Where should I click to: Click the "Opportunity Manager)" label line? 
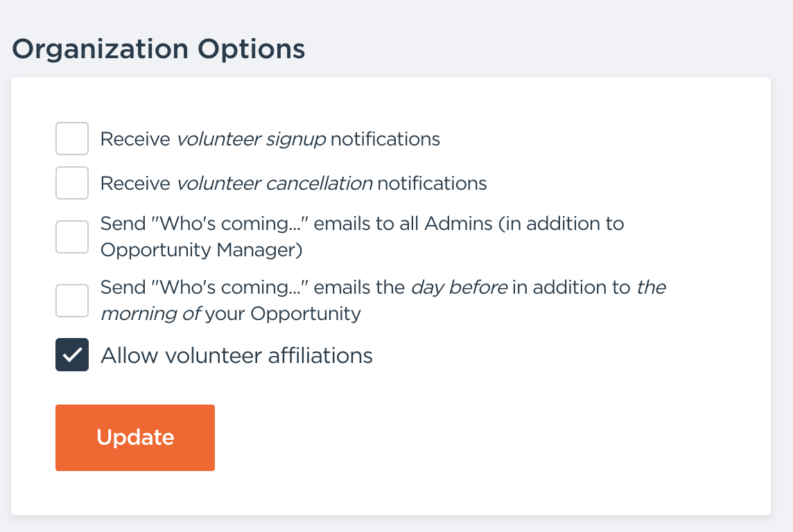[x=202, y=250]
